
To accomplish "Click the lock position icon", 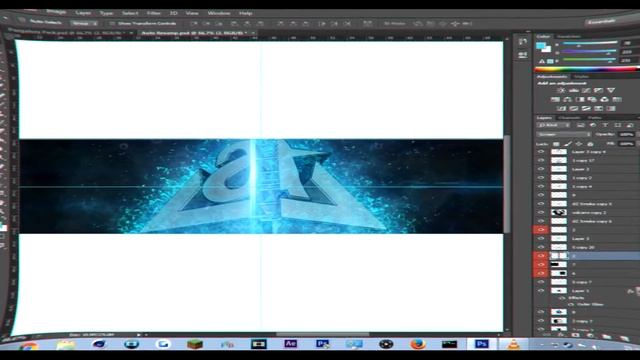I will click(x=579, y=144).
